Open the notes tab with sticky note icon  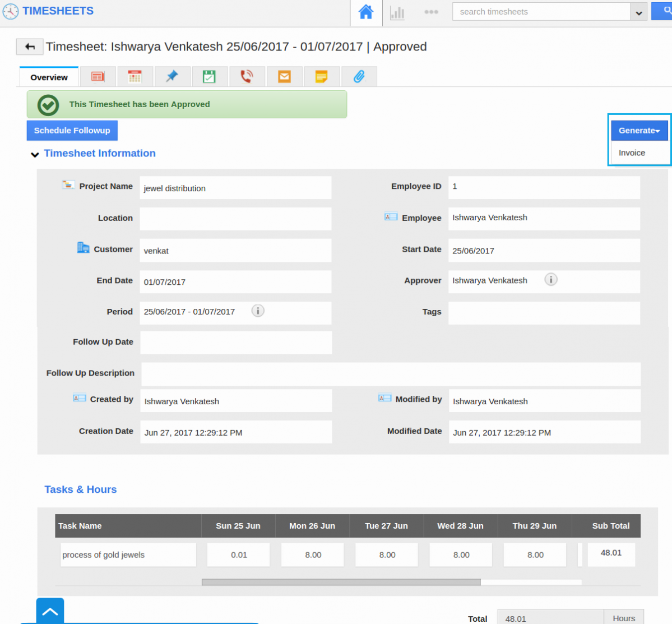(322, 76)
